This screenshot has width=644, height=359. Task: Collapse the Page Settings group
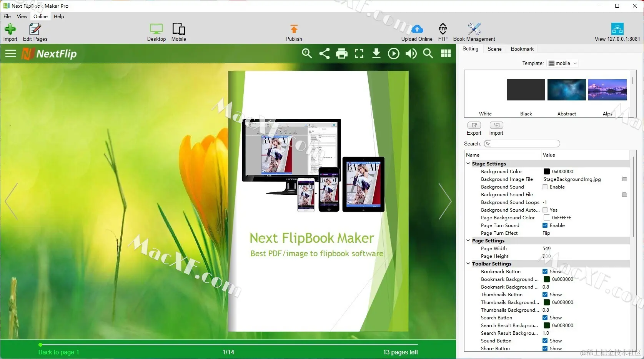point(468,240)
